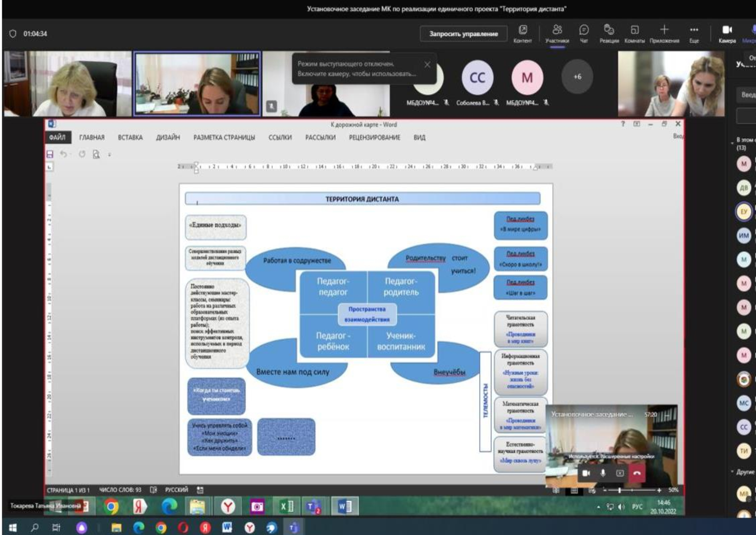
Task: Open the Еще more options menu
Action: point(694,34)
